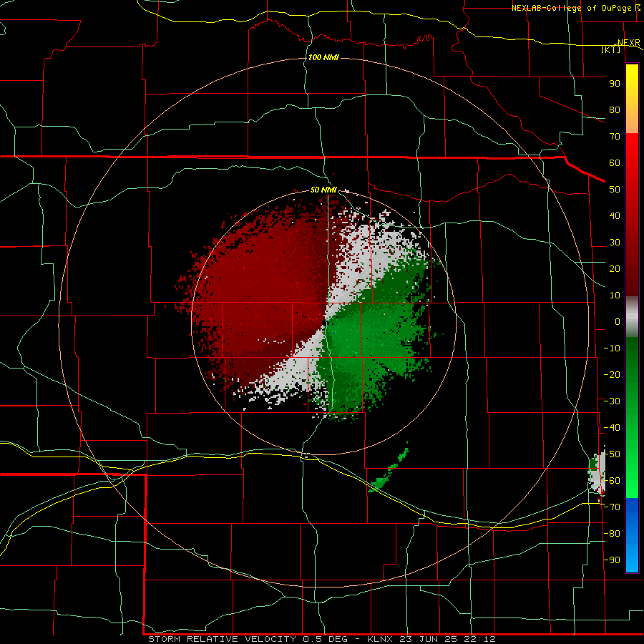The image size is (644, 644).
Task: Click the 60 value on velocity scale
Action: (x=615, y=163)
